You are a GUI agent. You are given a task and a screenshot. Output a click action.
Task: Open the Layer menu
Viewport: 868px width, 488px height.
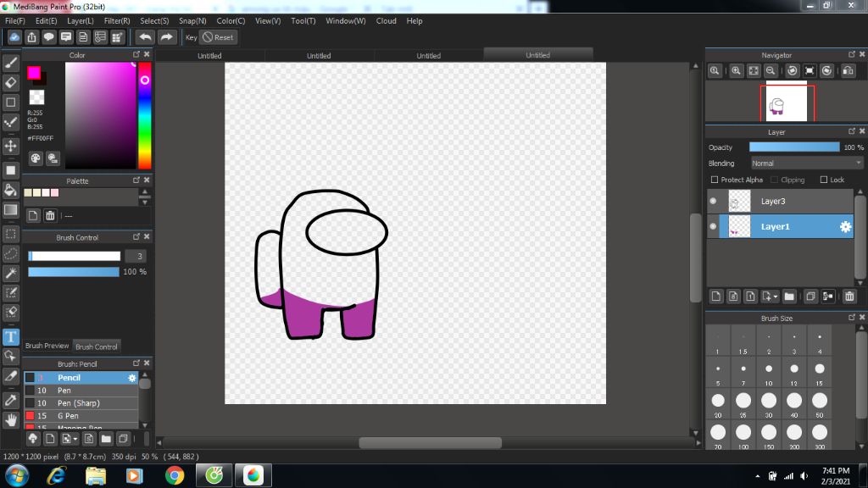81,21
